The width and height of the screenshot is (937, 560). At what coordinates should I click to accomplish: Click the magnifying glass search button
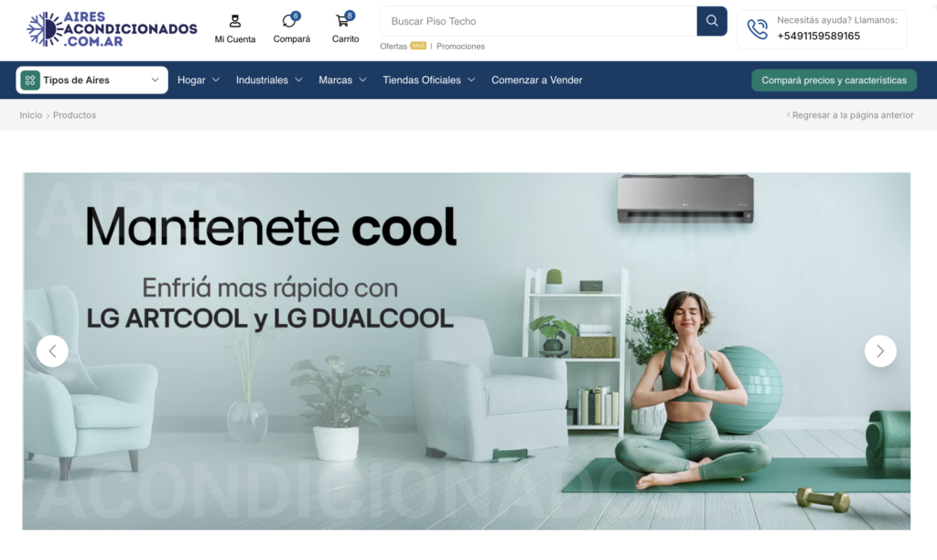[x=712, y=21]
